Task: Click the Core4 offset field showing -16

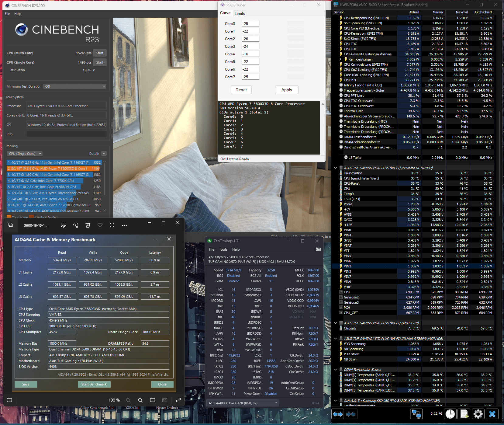Action: [x=250, y=54]
